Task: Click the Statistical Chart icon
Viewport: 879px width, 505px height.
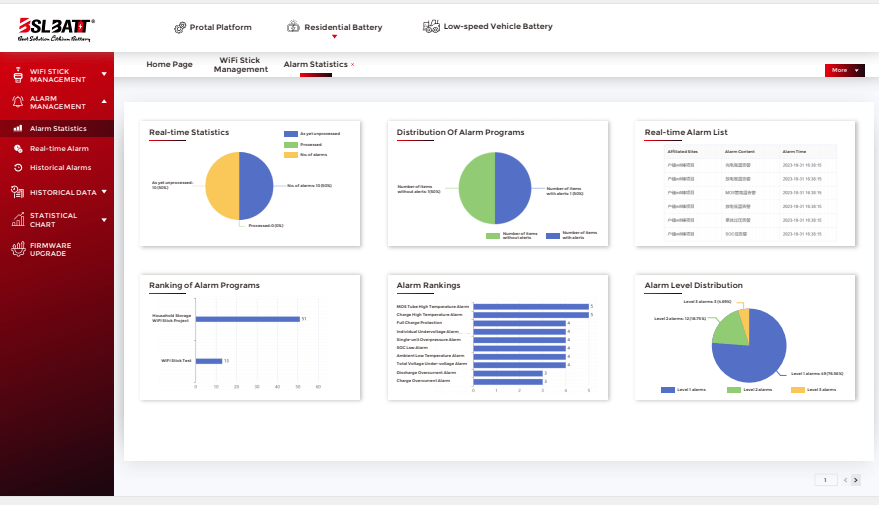Action: 18,219
